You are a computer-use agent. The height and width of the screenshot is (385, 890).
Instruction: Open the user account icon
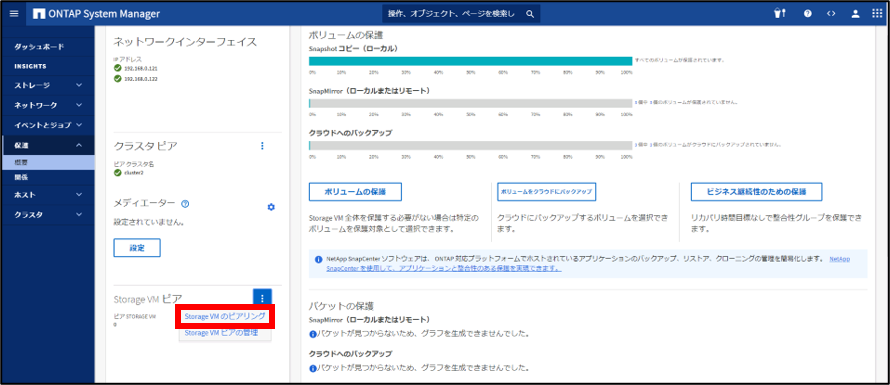855,14
